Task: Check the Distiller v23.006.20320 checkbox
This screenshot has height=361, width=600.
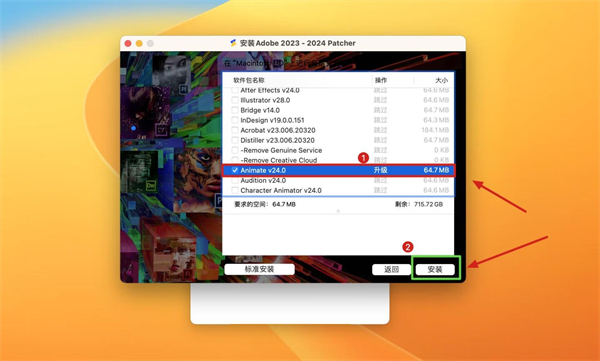Action: pyautogui.click(x=235, y=140)
